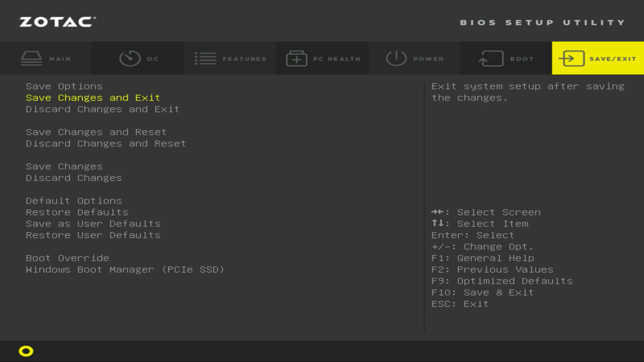The width and height of the screenshot is (644, 362).
Task: Switch to the PC Health tab label
Action: 336,59
